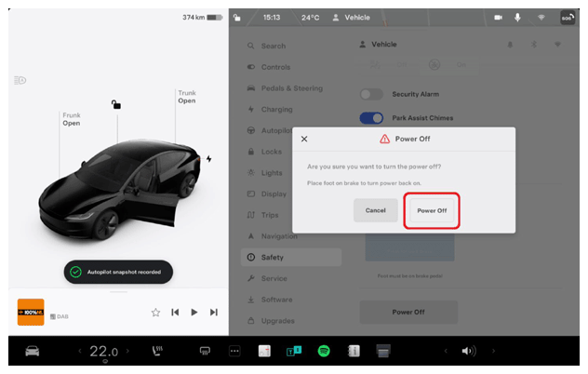588x374 pixels.
Task: Tap the notification bell icon in settings header
Action: pos(510,45)
